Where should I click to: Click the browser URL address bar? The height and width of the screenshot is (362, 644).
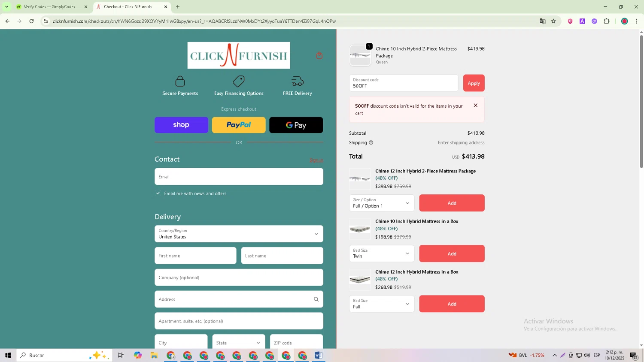(292, 21)
